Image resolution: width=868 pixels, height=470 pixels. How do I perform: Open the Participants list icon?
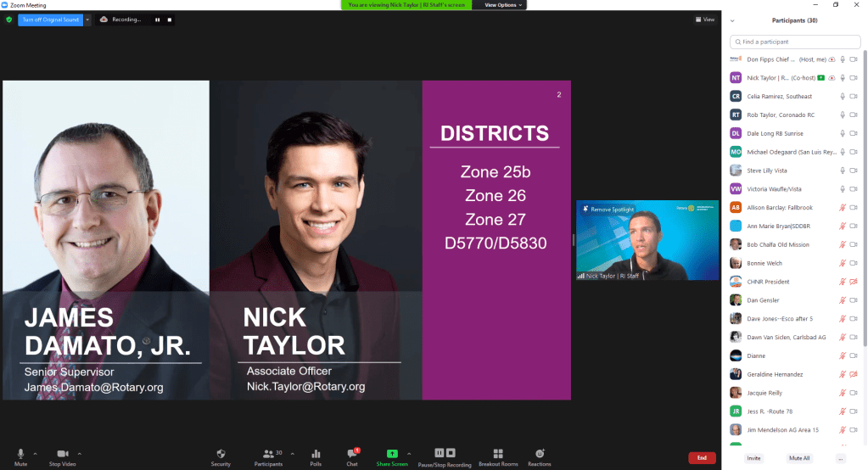[268, 456]
